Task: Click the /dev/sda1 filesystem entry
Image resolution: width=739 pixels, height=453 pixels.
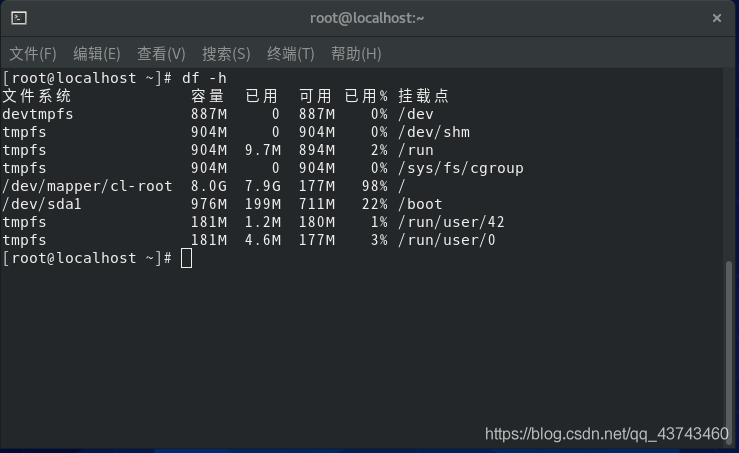Action: 42,204
